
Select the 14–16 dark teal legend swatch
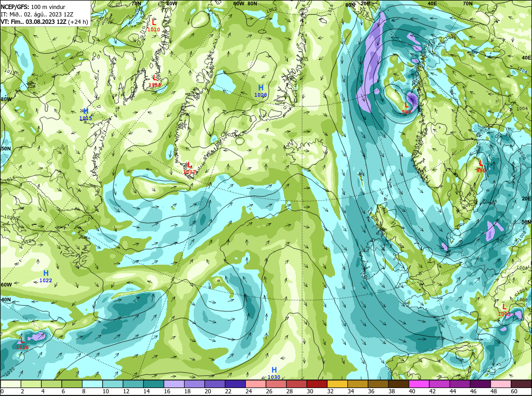pos(153,384)
